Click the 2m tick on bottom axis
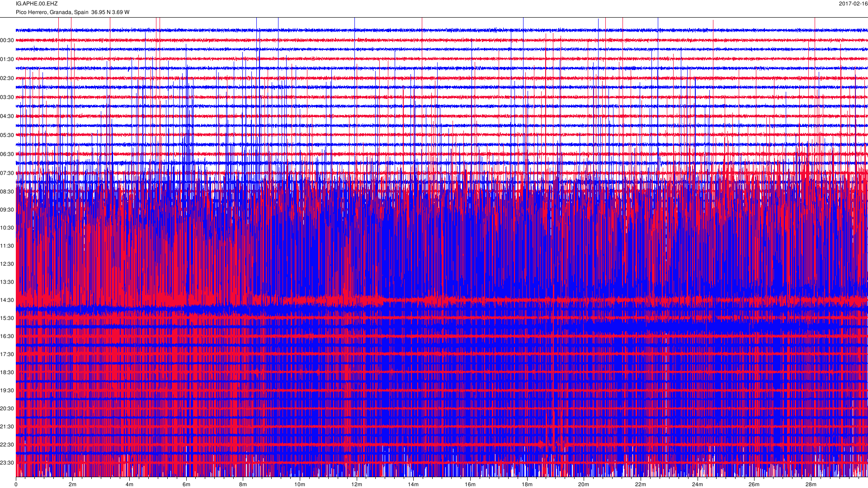 pos(72,484)
